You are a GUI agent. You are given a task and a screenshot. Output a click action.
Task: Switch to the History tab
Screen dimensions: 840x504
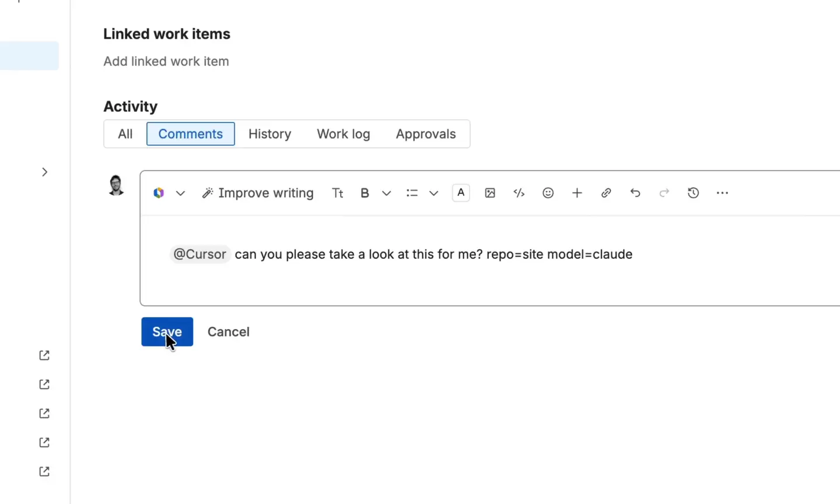click(269, 134)
